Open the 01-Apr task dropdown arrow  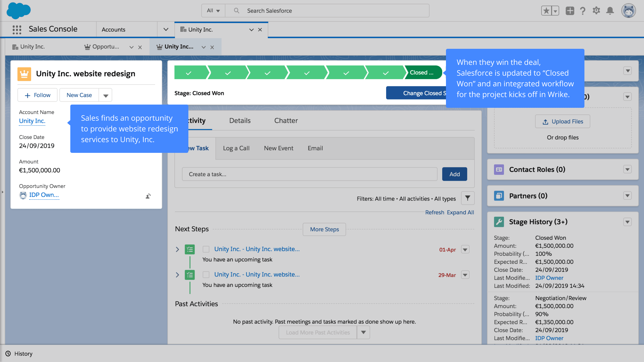coord(465,250)
